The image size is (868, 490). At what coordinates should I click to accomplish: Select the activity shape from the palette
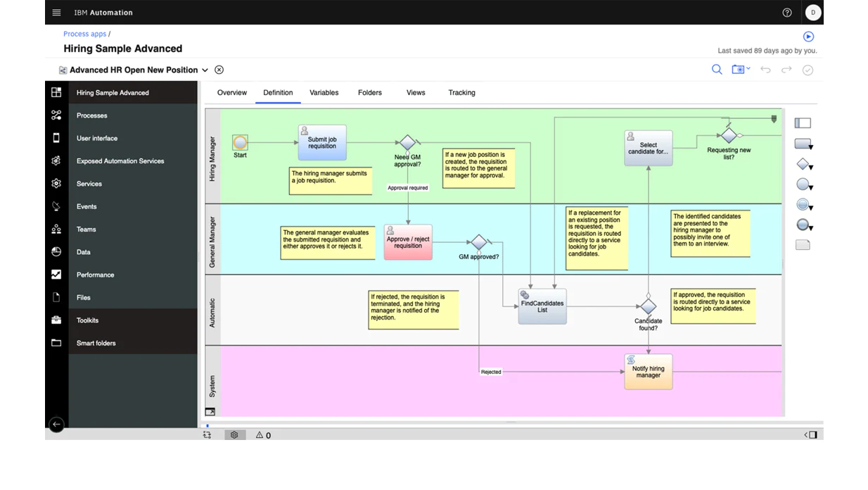[803, 143]
